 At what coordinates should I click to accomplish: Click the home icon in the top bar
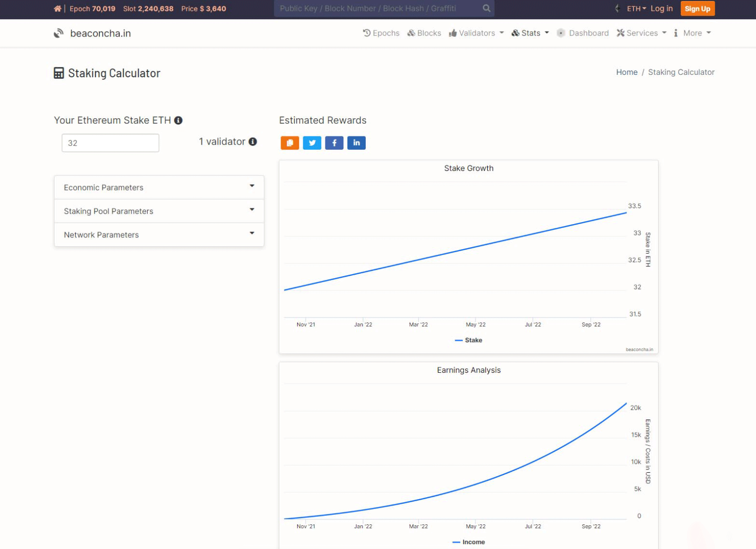click(x=58, y=8)
